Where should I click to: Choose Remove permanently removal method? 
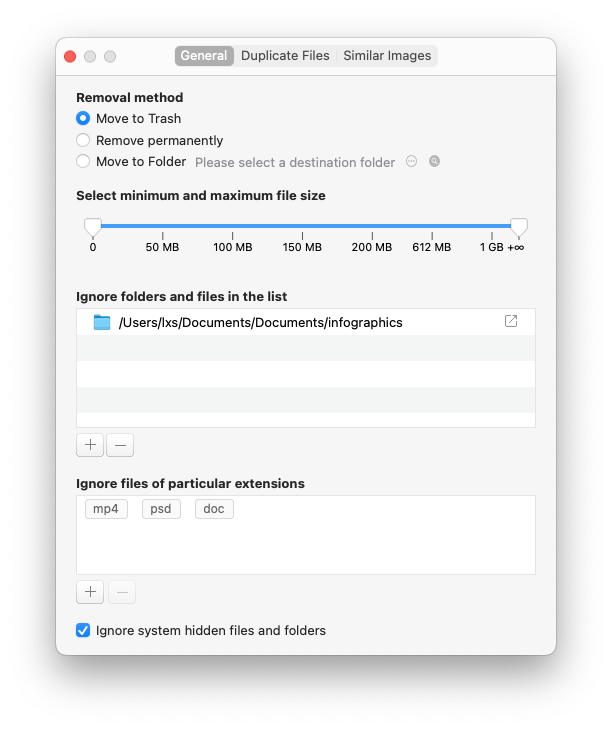coord(83,140)
